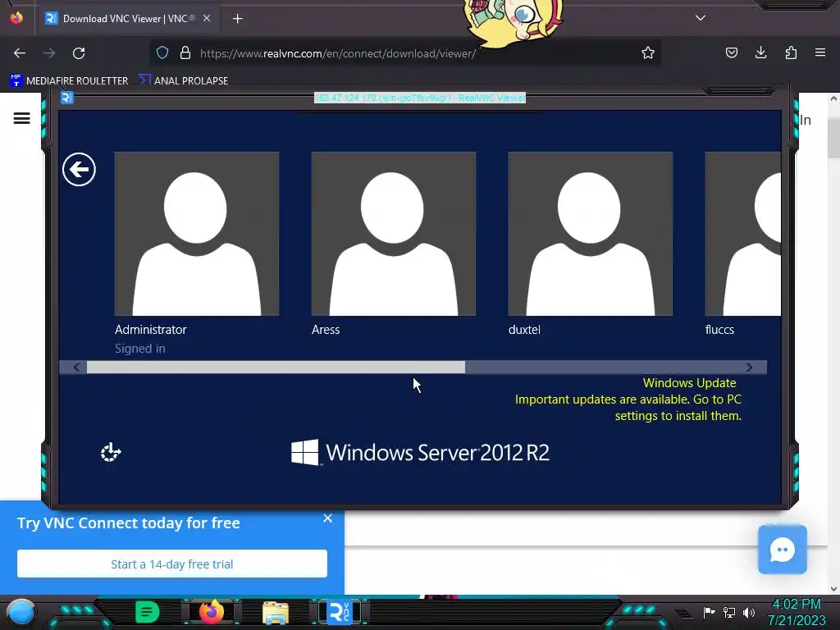The height and width of the screenshot is (630, 840).
Task: Click the Windows Update notification text
Action: [628, 399]
